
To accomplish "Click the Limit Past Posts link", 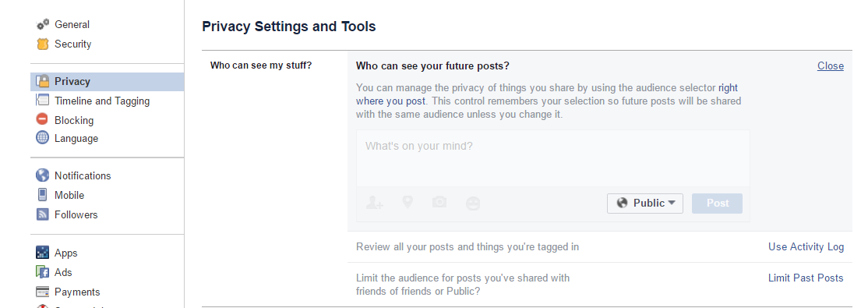I will 806,278.
